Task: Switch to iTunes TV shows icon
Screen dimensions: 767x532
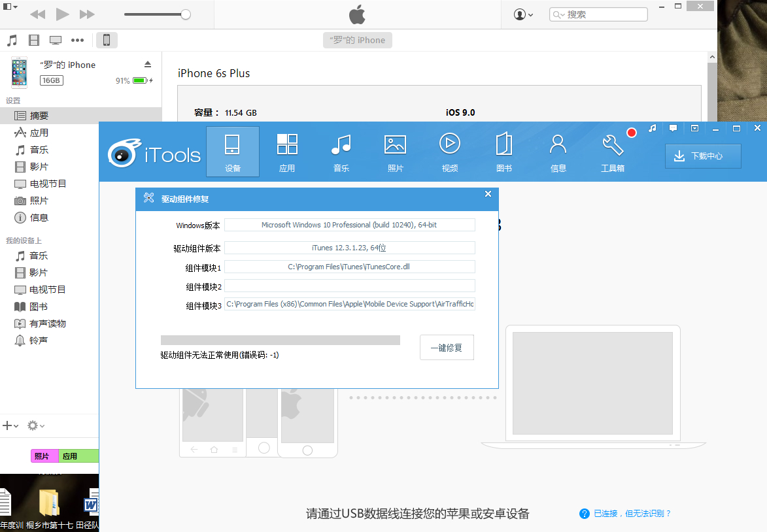Action: pos(56,40)
